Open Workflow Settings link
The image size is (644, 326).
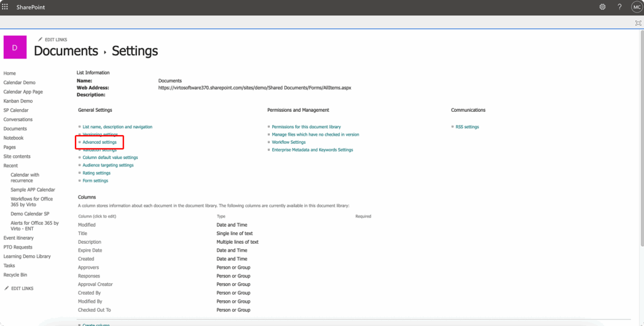pos(288,143)
